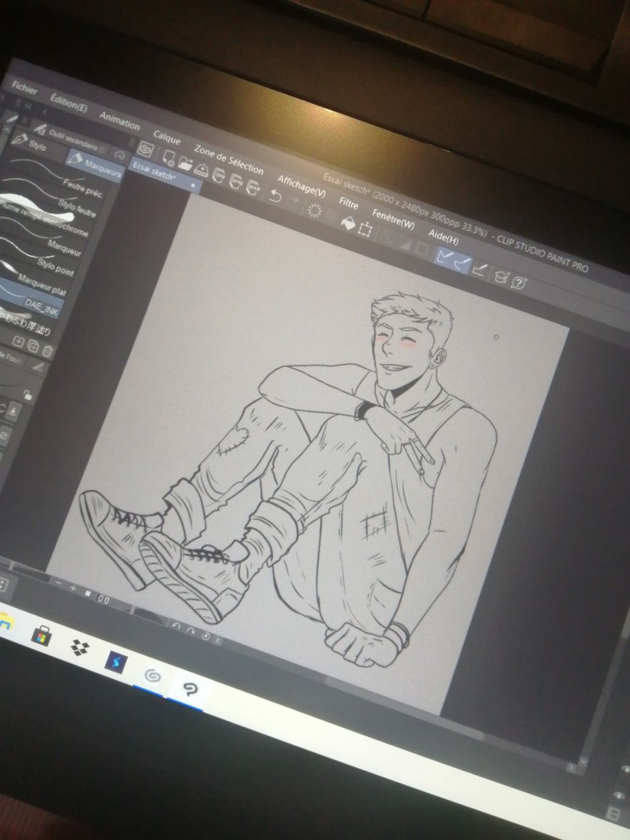Viewport: 630px width, 840px height.
Task: Rotate canvas left using the bottom bar arrow
Action: coord(177,626)
